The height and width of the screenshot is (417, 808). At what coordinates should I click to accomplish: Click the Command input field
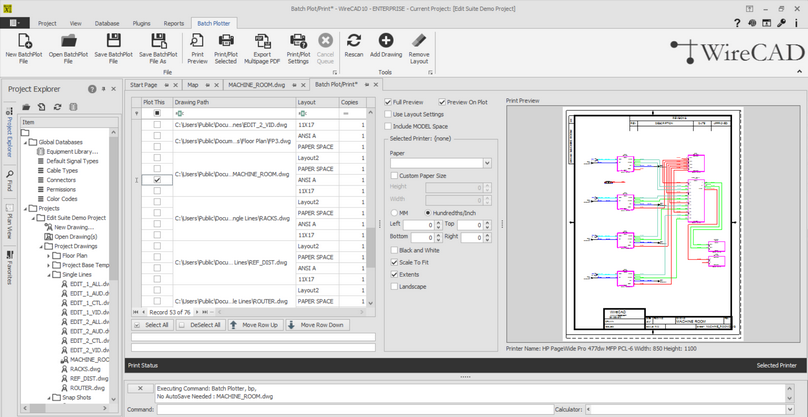[x=355, y=410]
